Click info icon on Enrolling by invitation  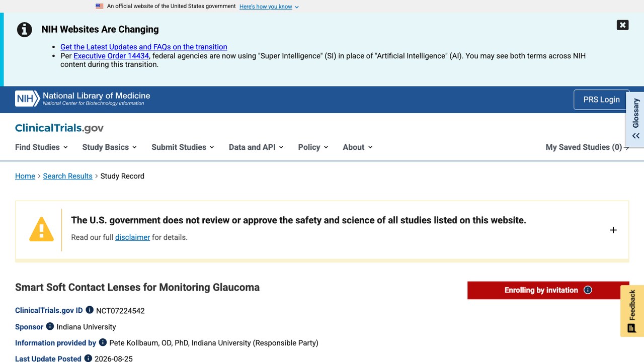click(x=588, y=290)
